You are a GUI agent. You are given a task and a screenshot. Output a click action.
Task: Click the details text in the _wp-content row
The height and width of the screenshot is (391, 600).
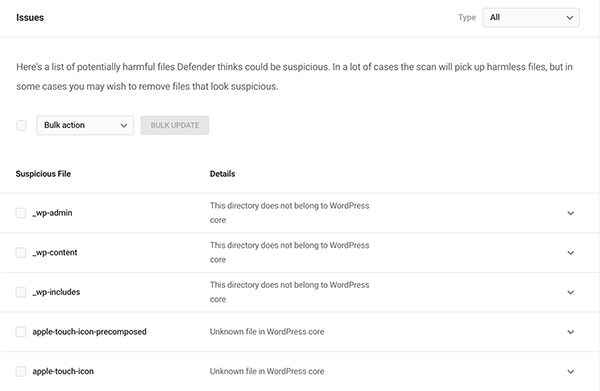click(289, 253)
